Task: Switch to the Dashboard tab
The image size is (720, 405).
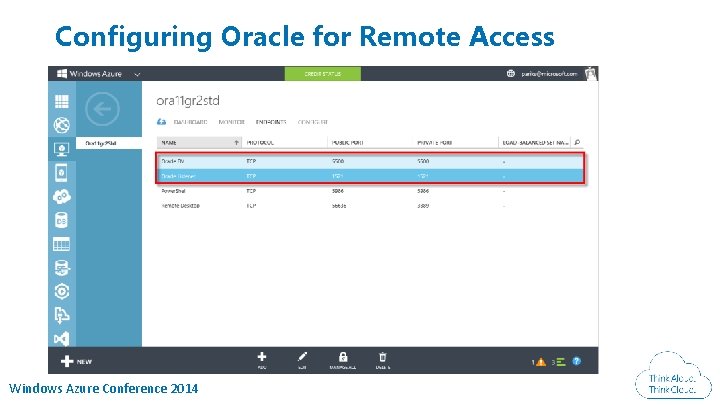Action: coord(191,122)
